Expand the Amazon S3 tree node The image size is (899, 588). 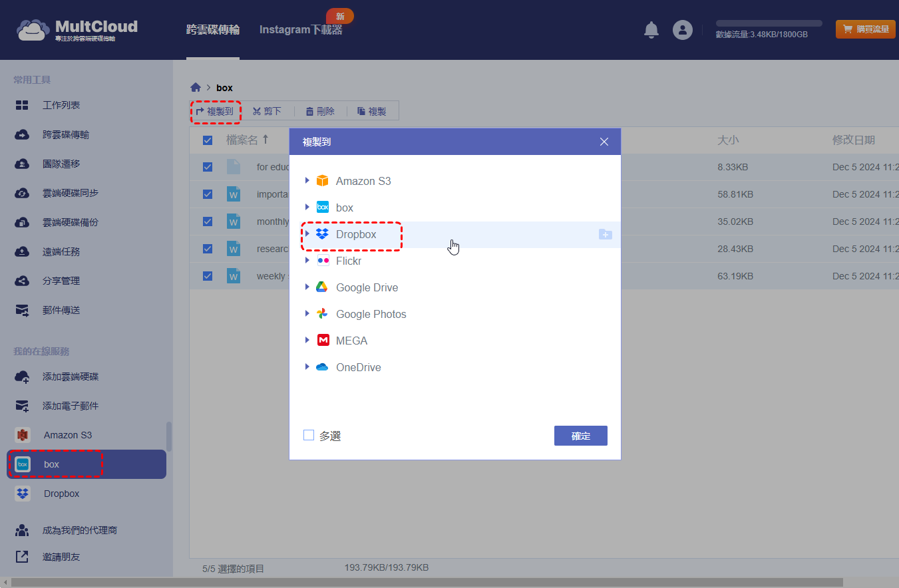[x=307, y=181]
